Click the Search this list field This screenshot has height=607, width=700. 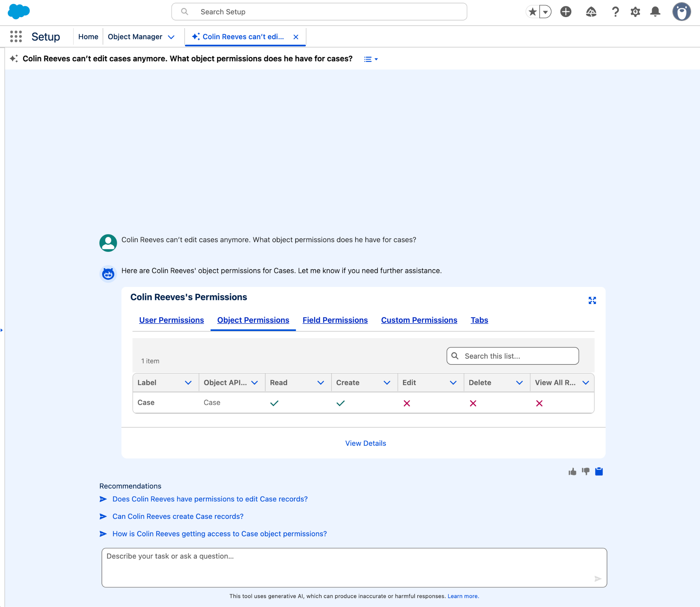(x=513, y=356)
